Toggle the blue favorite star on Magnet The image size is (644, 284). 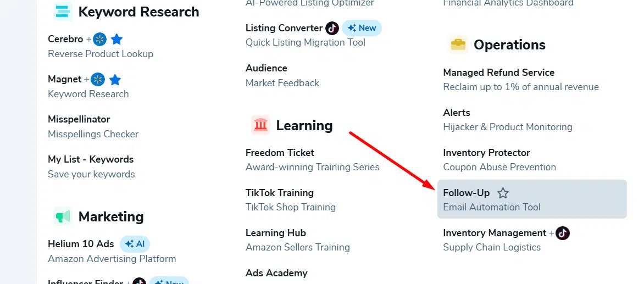115,80
